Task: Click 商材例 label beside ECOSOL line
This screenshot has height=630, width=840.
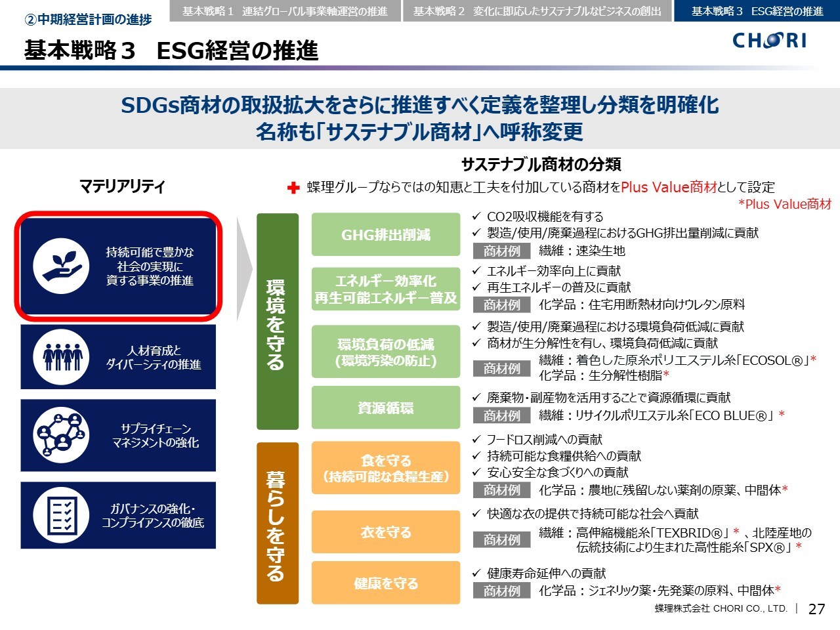Action: click(x=501, y=368)
